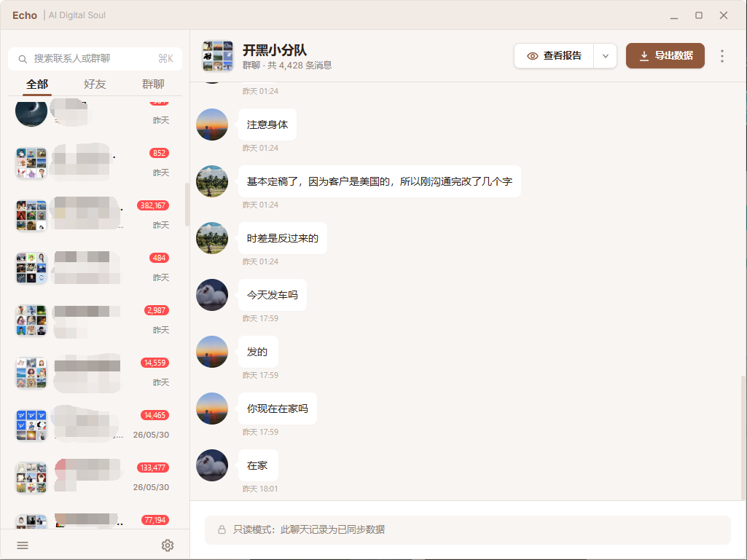Click the message bubble 时差是反过来的

coord(283,238)
